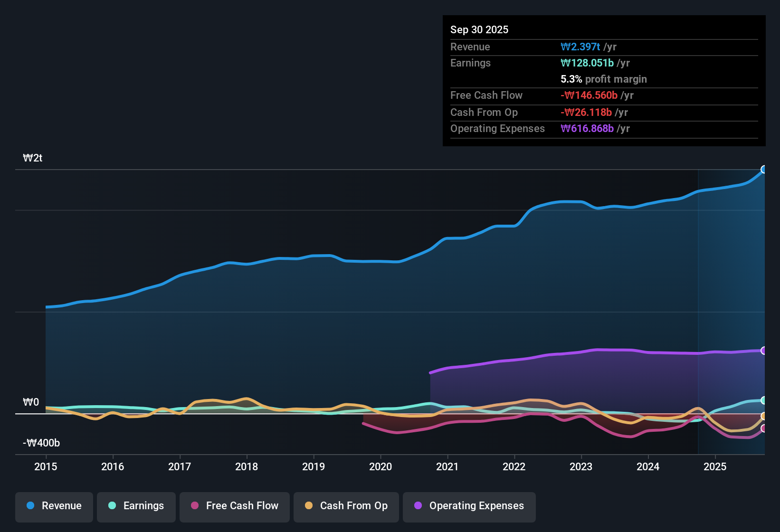Click the ₩2t axis label

click(x=33, y=158)
